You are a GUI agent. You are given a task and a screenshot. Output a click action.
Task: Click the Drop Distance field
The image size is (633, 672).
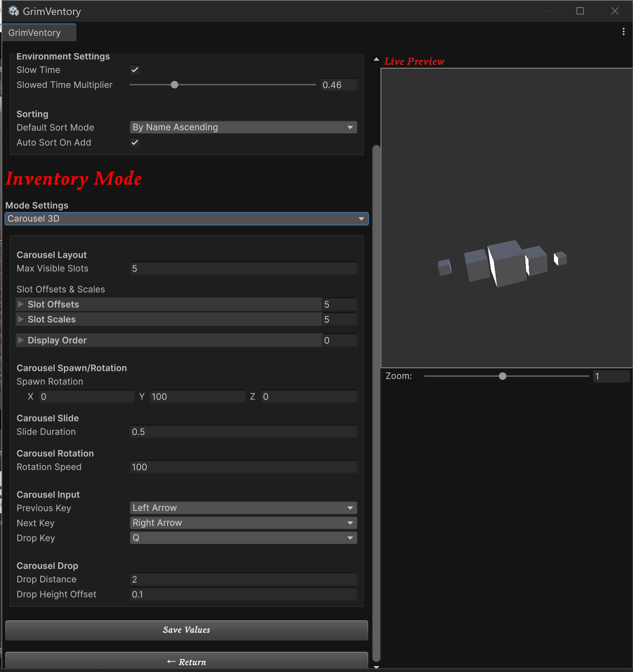(x=243, y=579)
